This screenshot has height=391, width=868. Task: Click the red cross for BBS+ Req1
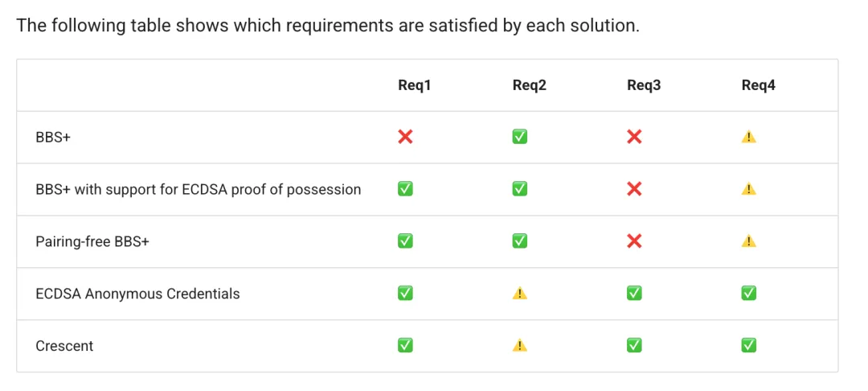click(x=405, y=137)
